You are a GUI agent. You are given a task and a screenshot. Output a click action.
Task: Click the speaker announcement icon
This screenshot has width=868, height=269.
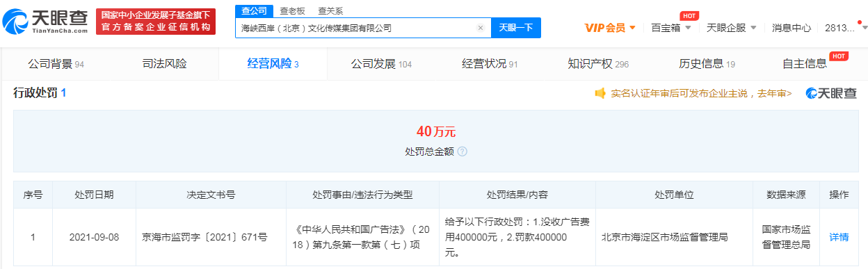pos(600,93)
